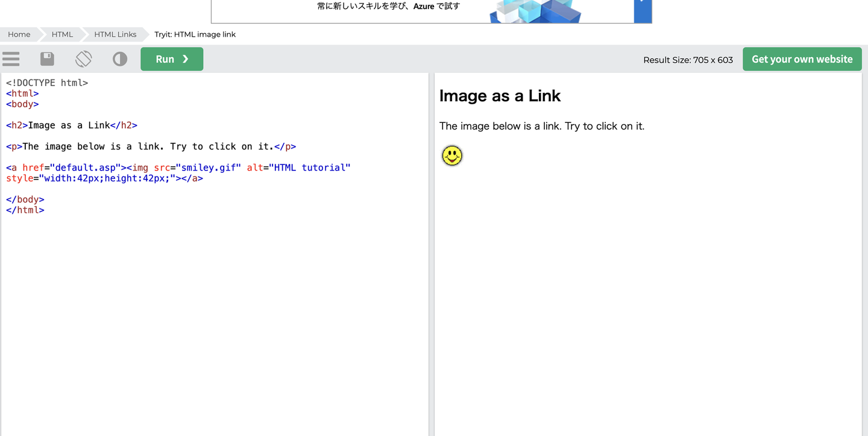Screen dimensions: 868x436
Task: Place cursor on the h2 code line
Action: [x=72, y=125]
